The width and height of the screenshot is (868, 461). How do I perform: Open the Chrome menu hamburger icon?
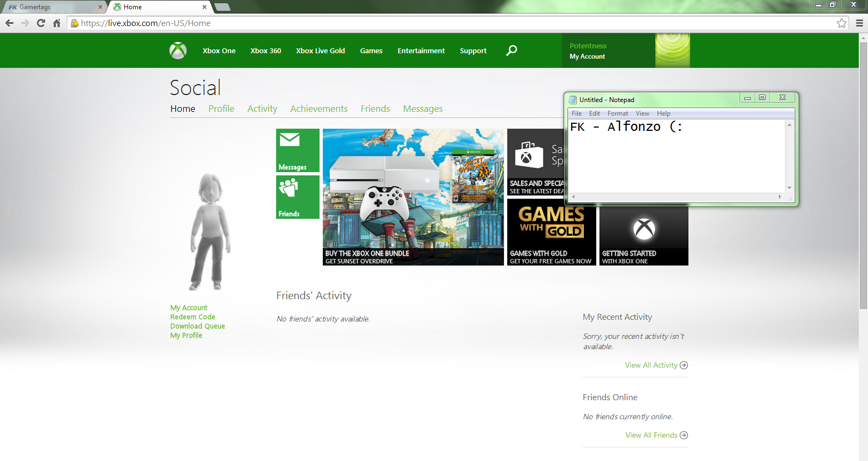click(x=859, y=23)
